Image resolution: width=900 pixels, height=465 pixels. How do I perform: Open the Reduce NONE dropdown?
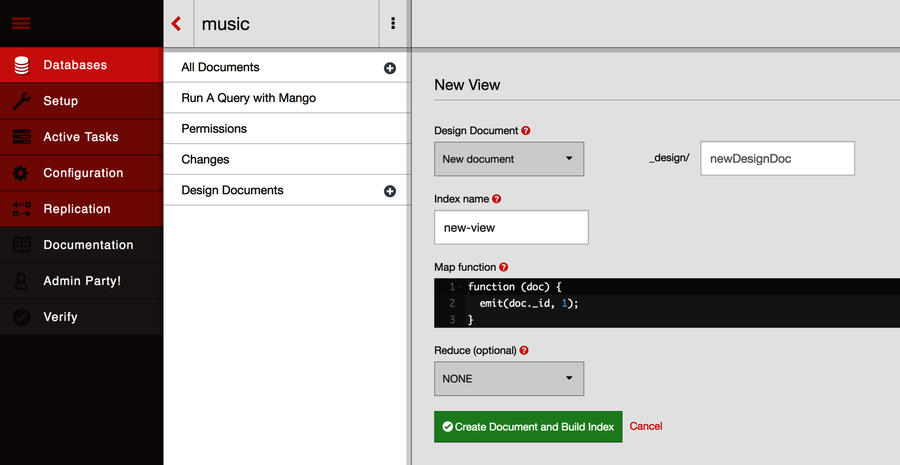pos(509,379)
